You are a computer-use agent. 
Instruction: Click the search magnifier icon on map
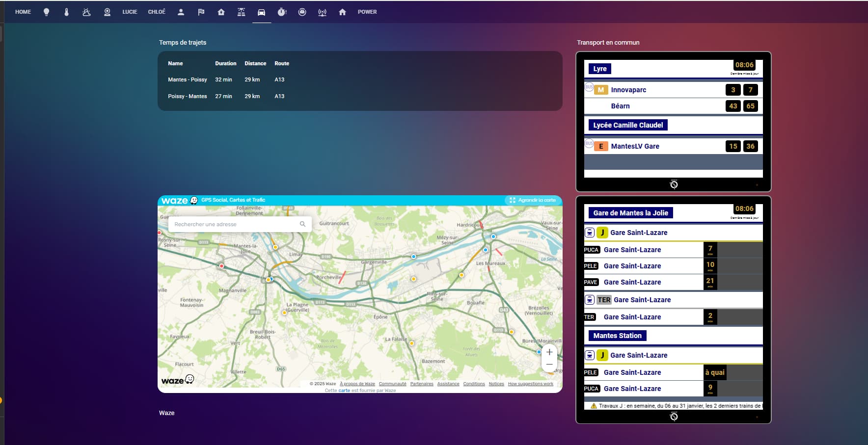coord(302,224)
